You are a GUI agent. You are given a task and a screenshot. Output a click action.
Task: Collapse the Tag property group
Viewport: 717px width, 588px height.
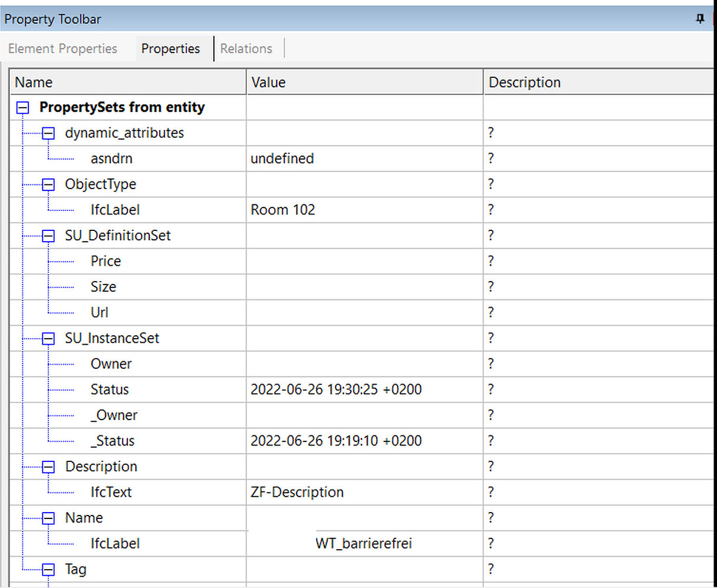(x=47, y=569)
